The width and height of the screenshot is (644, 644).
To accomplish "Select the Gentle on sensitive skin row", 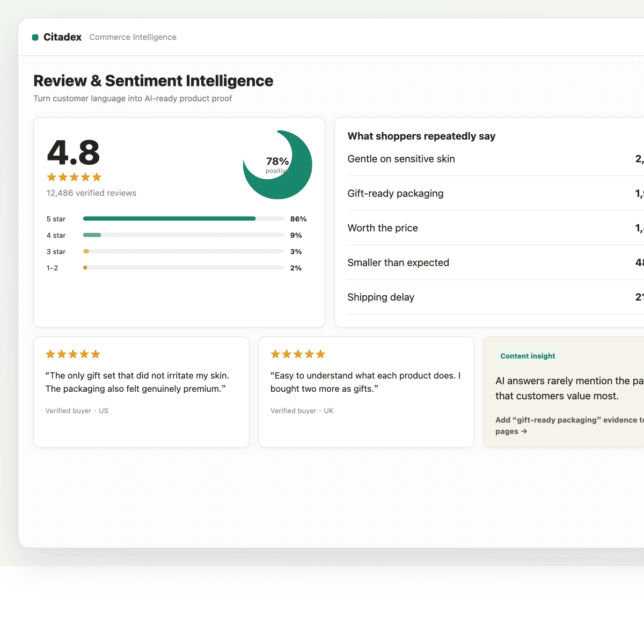I will pyautogui.click(x=496, y=159).
